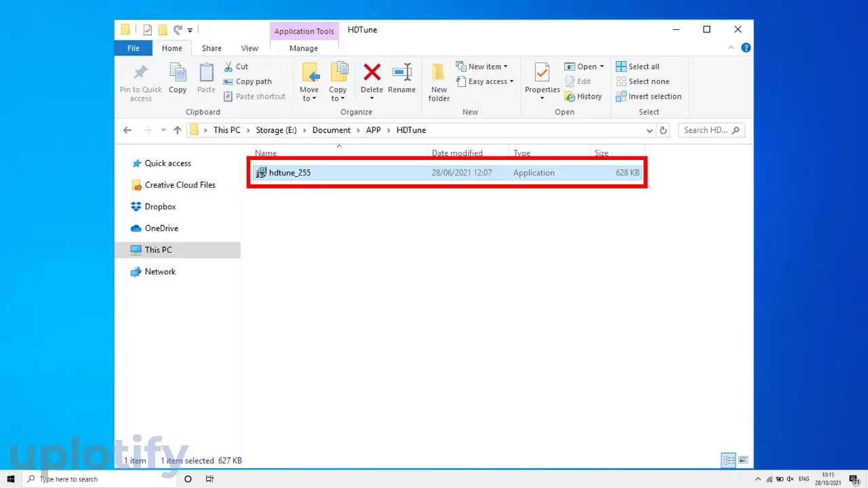Switch to the Share ribbon tab
Screen dimensions: 868x488
point(212,48)
